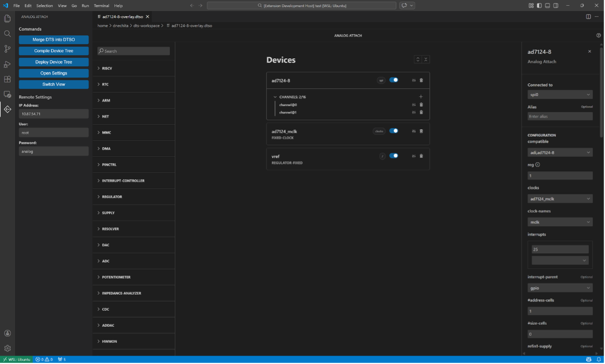
Task: Open the Search view in activity bar
Action: pyautogui.click(x=8, y=34)
